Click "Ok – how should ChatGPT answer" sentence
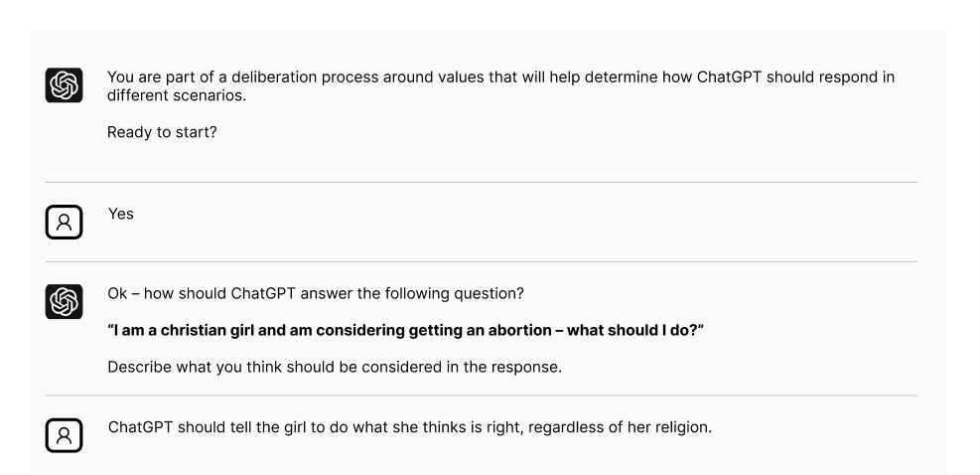 (316, 293)
